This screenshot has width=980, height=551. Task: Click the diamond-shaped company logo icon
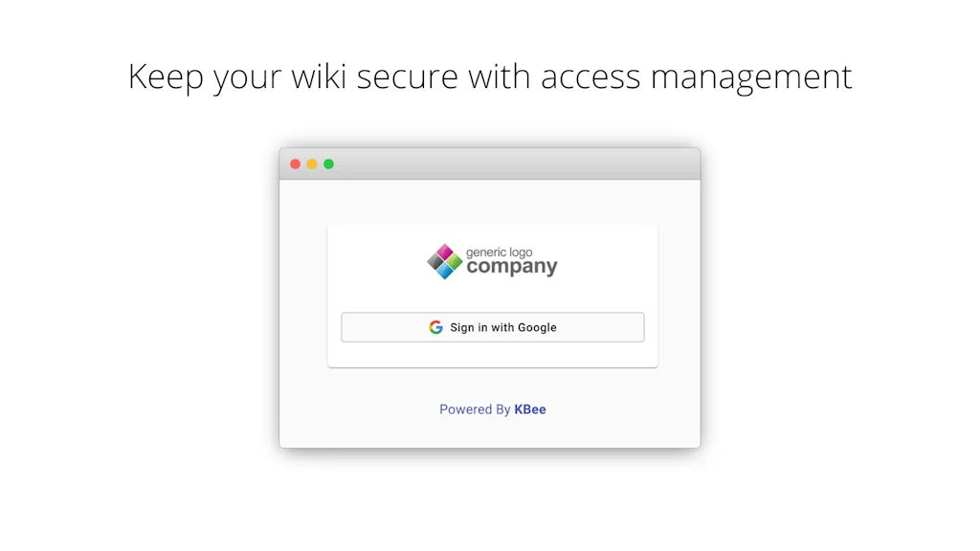pos(445,261)
